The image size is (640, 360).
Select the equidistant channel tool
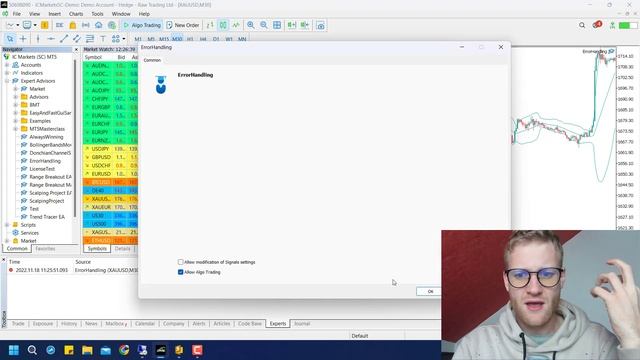tap(77, 39)
